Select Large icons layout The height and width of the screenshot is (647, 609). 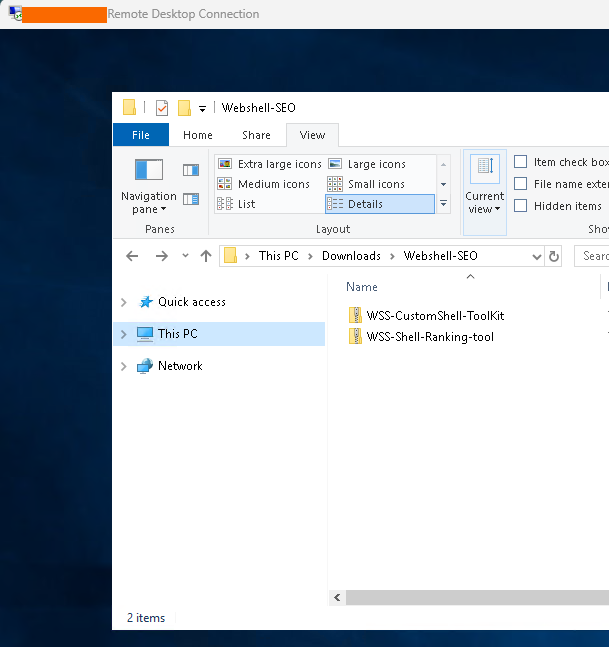367,164
